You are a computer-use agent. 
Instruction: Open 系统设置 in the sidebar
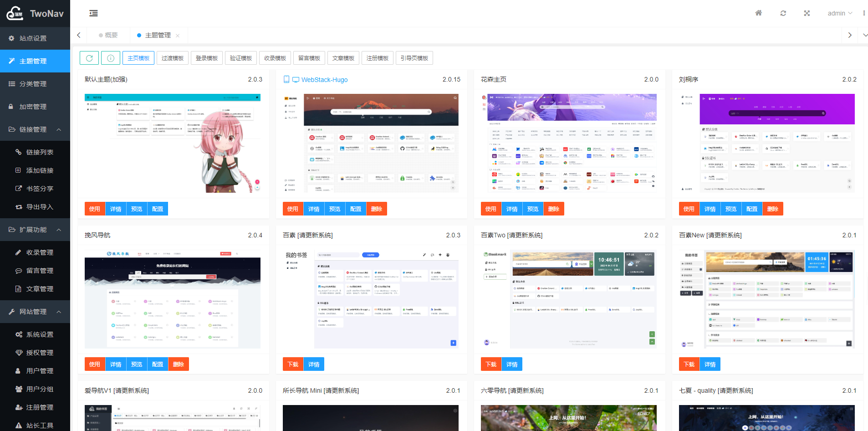(35, 334)
